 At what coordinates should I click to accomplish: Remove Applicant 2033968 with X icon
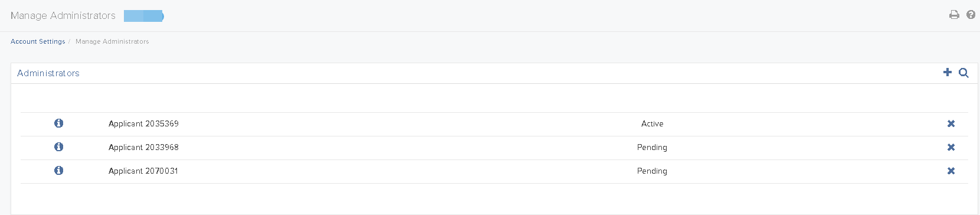pos(950,147)
